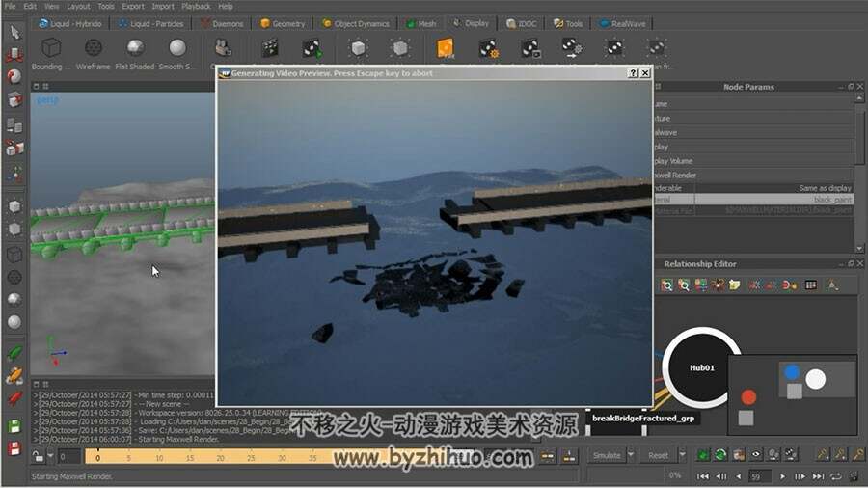
Task: Click the green puzzle piece icon
Action: pyautogui.click(x=702, y=455)
